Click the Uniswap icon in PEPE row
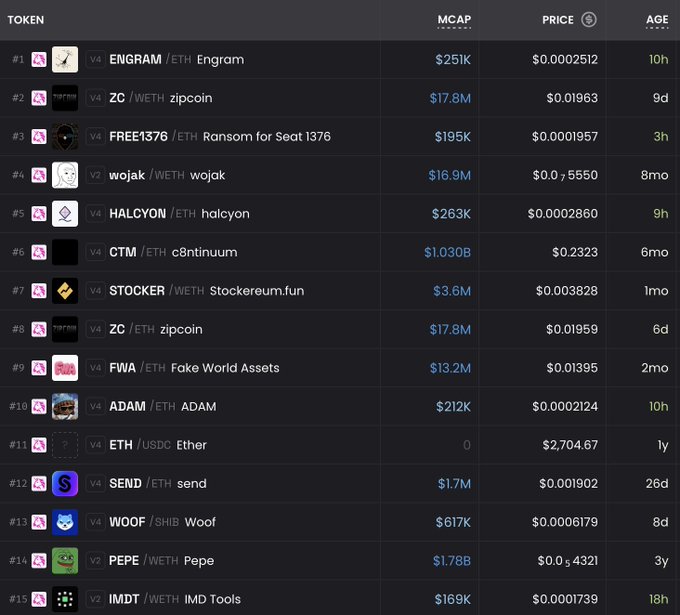680x615 pixels. 39,561
